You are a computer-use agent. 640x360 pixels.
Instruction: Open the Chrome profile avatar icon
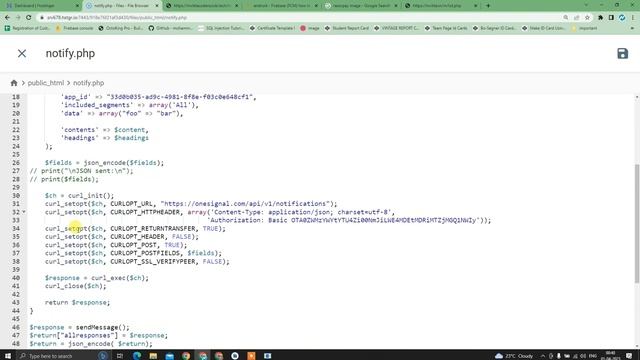tap(622, 18)
